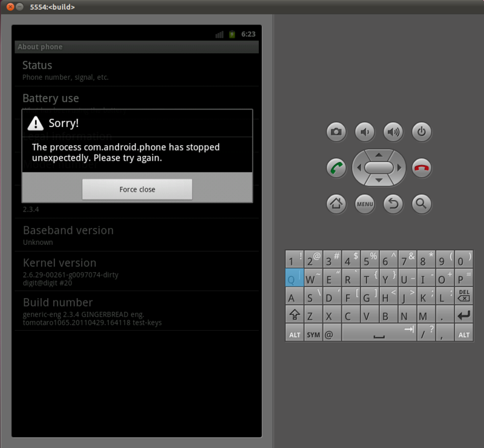Open the Status settings row
The height and width of the screenshot is (448, 484).
point(137,70)
